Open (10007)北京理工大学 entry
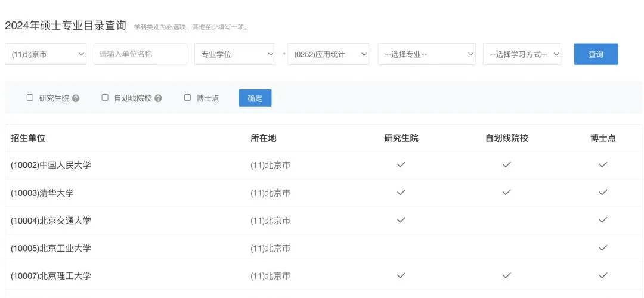This screenshot has width=644, height=298. 51,276
